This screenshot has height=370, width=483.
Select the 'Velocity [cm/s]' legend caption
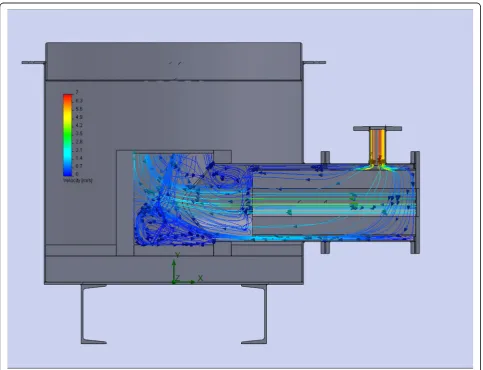point(78,180)
